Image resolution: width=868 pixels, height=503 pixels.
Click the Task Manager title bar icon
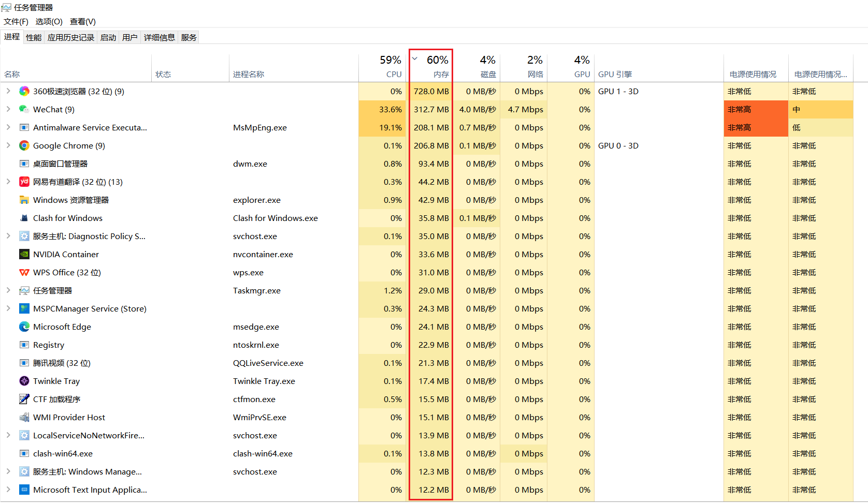pos(6,7)
